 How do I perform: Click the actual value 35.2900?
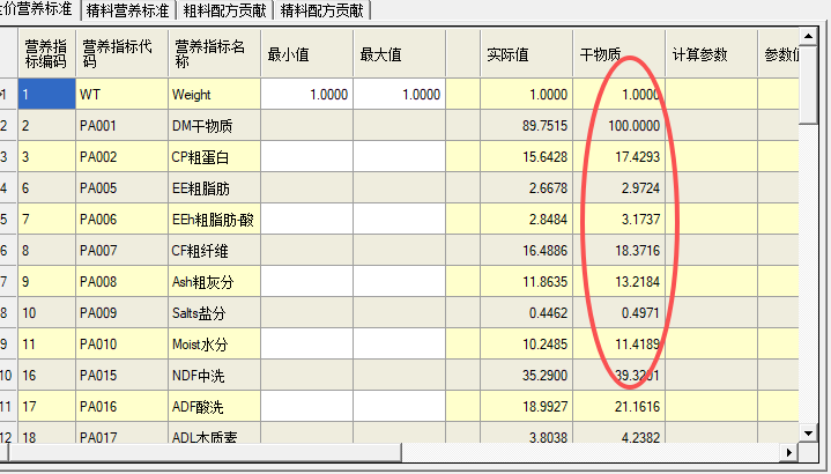pyautogui.click(x=545, y=375)
